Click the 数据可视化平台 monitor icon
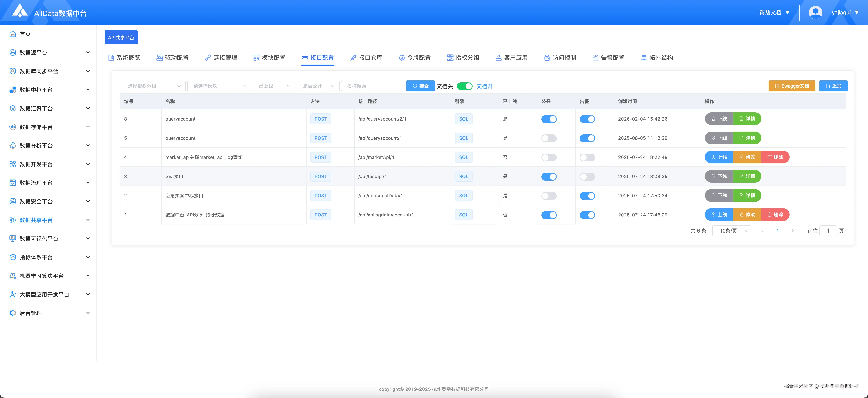 (x=13, y=239)
